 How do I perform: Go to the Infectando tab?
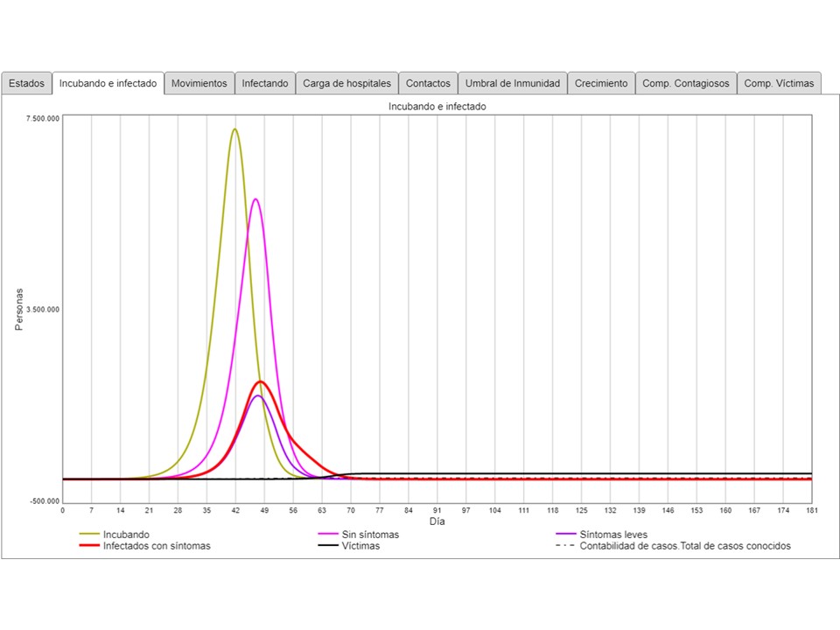(x=264, y=83)
